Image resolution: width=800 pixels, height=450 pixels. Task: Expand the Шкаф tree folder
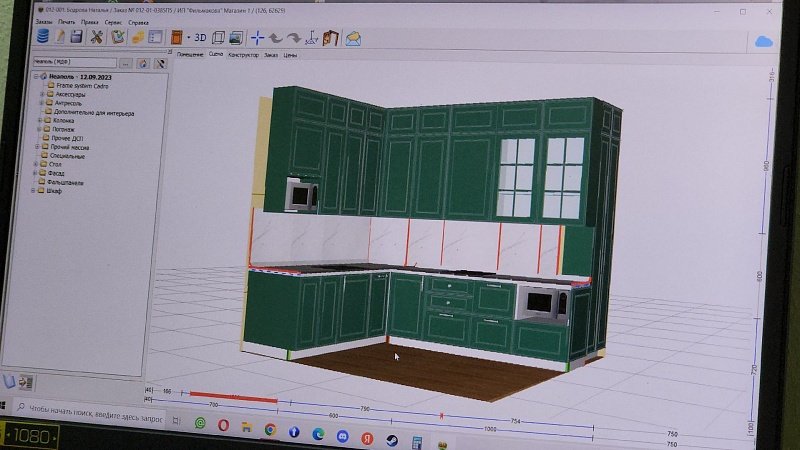point(36,191)
